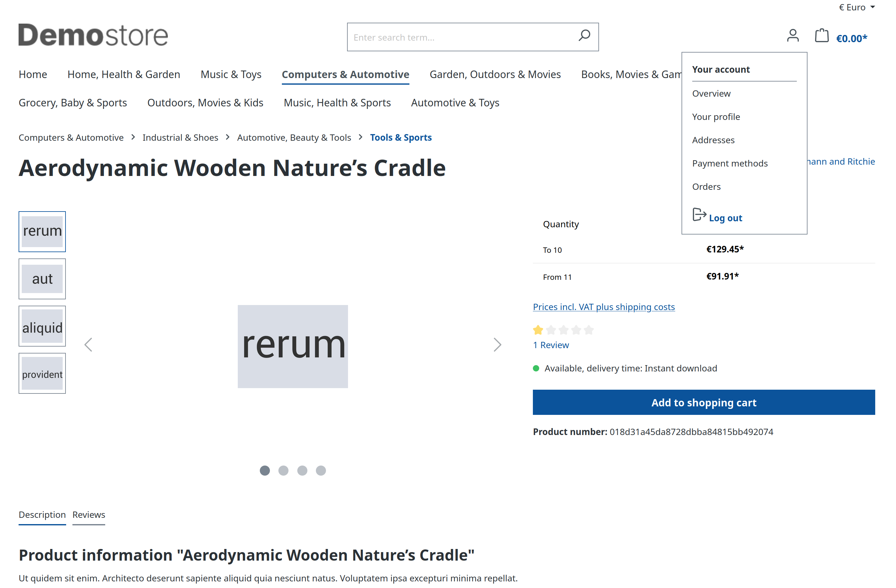The height and width of the screenshot is (588, 896).
Task: Show next gallery image arrow
Action: (x=497, y=345)
